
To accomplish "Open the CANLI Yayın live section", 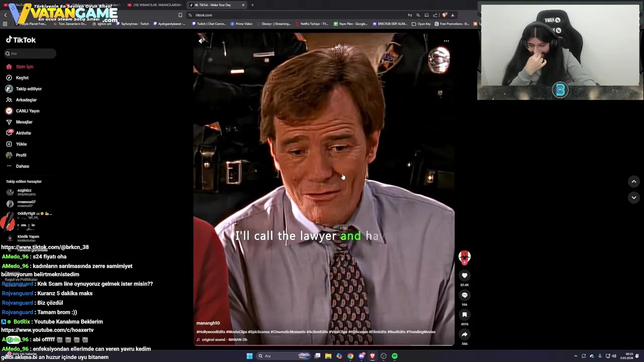I will coord(22,111).
